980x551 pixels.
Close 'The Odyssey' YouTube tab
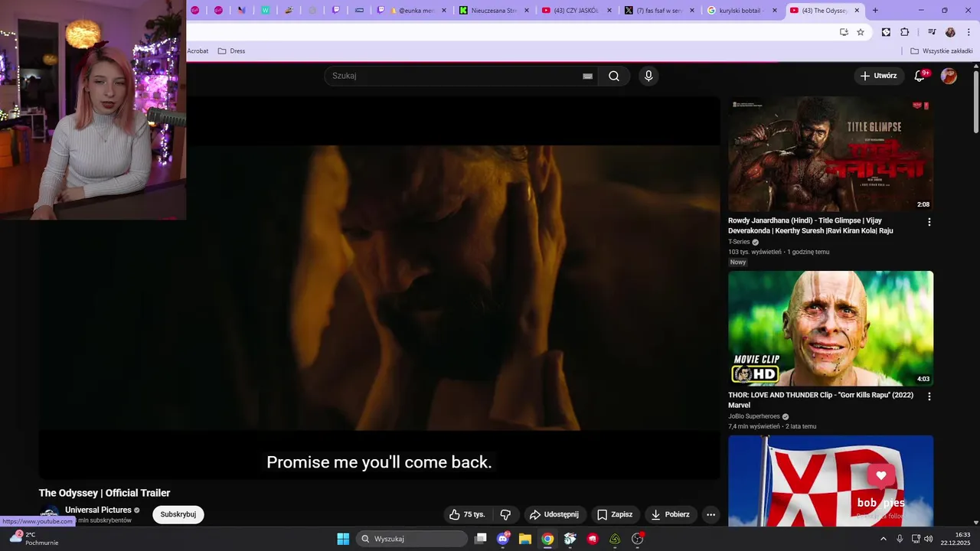pyautogui.click(x=857, y=11)
